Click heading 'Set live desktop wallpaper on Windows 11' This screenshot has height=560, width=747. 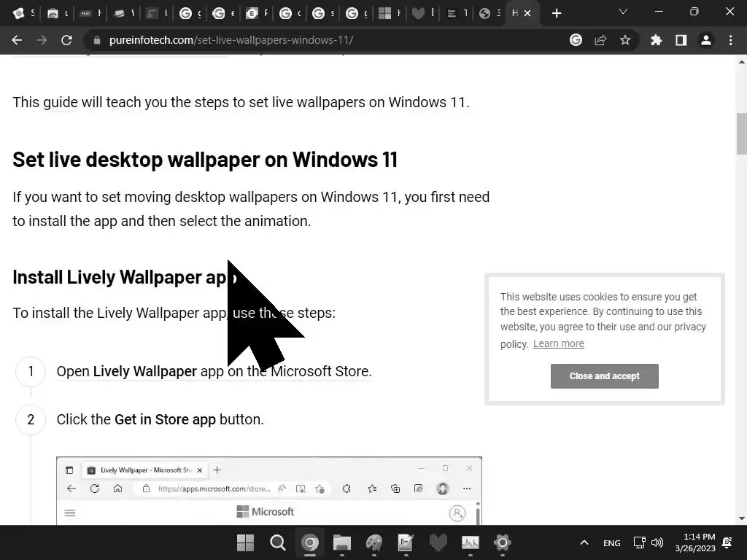(205, 160)
